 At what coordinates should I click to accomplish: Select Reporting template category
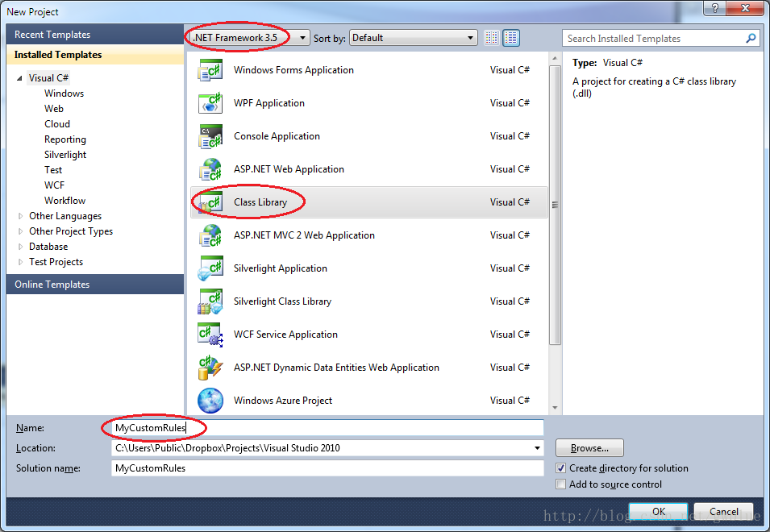[x=65, y=139]
